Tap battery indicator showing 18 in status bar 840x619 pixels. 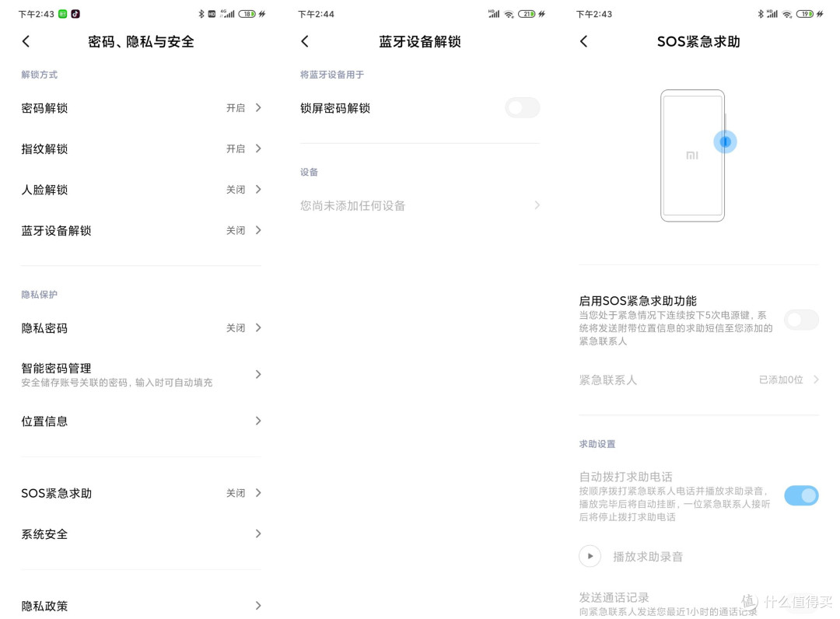point(247,14)
